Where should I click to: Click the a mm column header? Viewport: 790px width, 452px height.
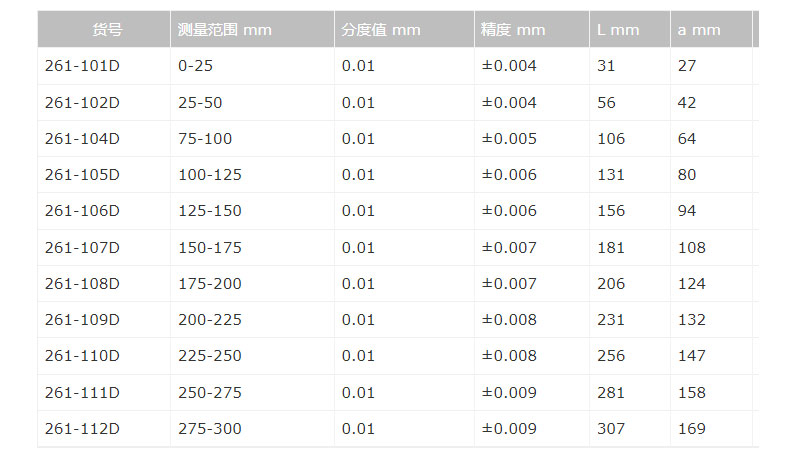[x=699, y=30]
